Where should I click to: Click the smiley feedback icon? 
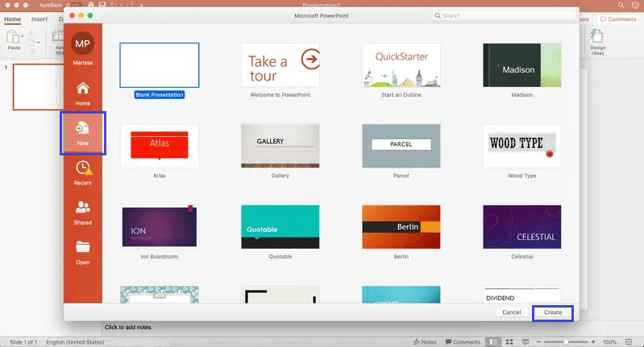635,6
